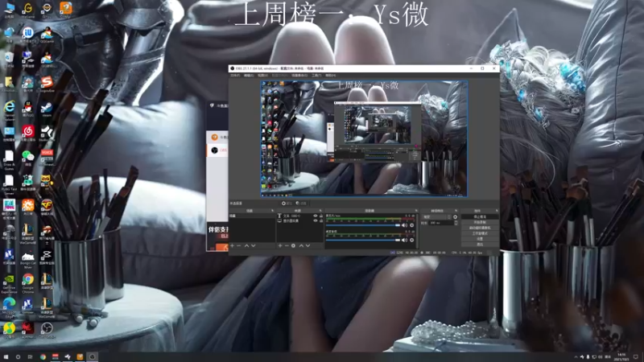644x362 pixels.
Task: Remove selected scene with minus icon in Scenes panel
Action: coord(239,246)
